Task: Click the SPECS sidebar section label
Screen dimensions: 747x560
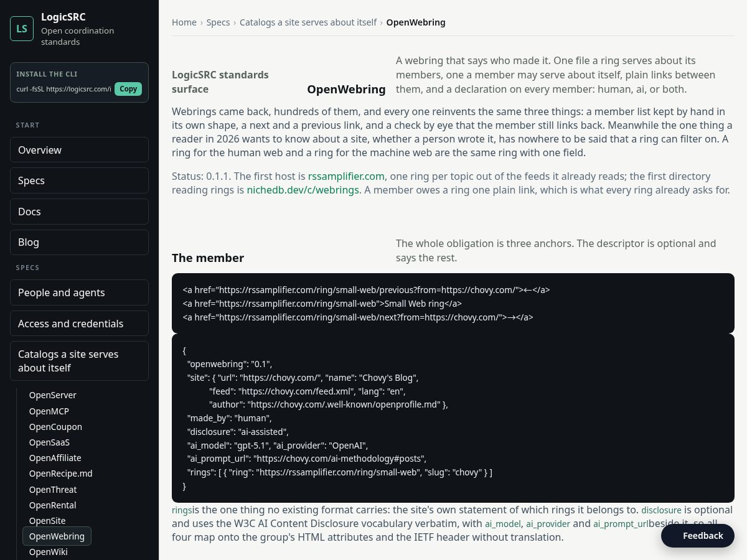Action: [28, 268]
